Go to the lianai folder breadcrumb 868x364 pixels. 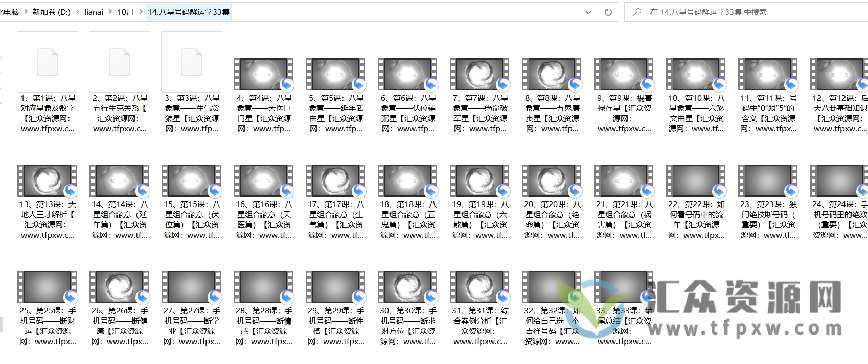(94, 12)
